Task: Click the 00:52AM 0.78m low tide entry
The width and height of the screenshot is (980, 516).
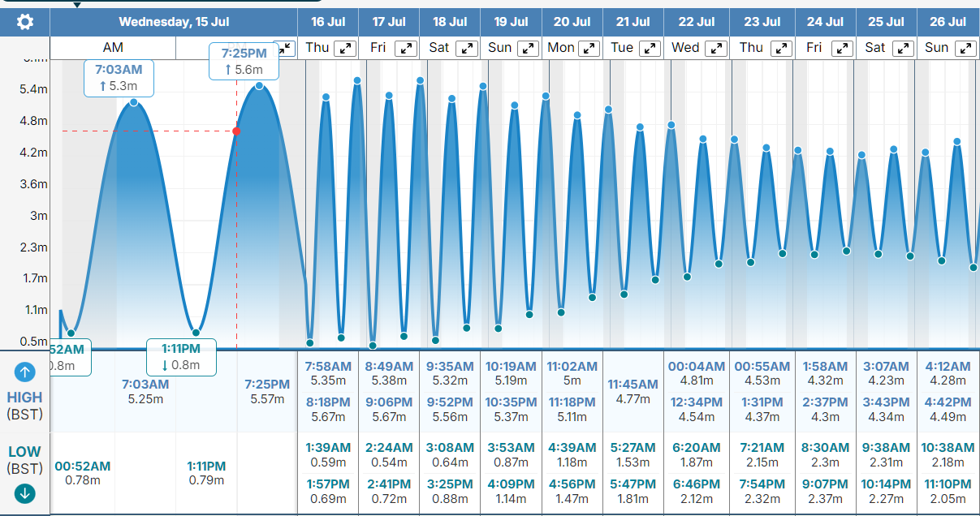Action: [82, 473]
